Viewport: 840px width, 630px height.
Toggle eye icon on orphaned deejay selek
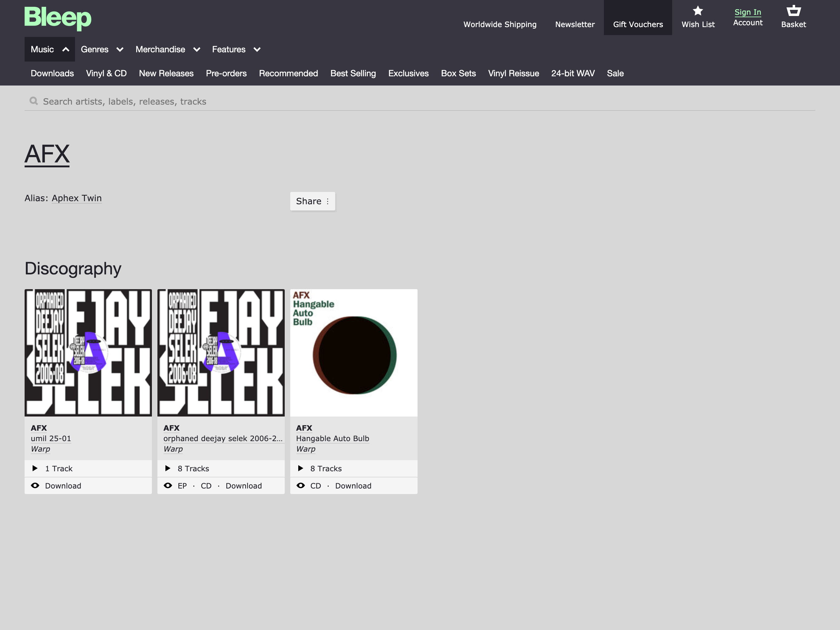tap(168, 486)
